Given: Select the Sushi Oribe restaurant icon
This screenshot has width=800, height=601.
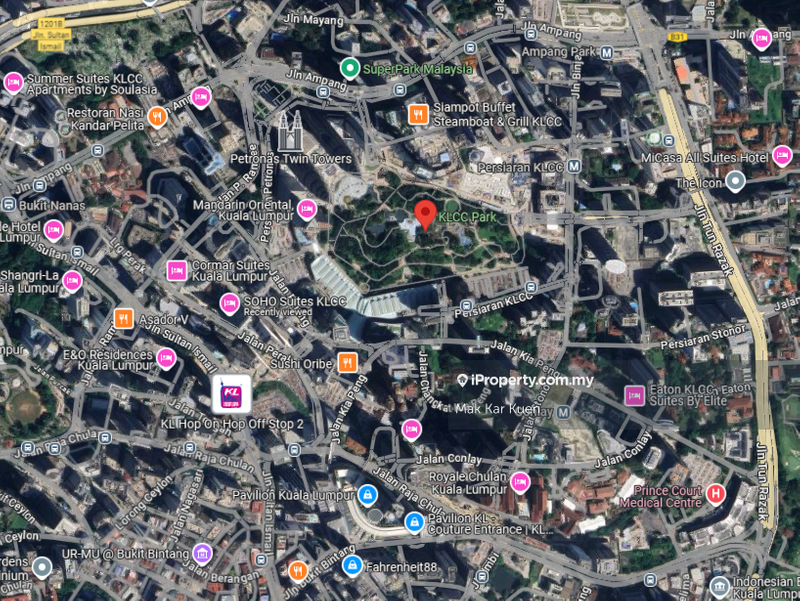Looking at the screenshot, I should click(x=347, y=363).
